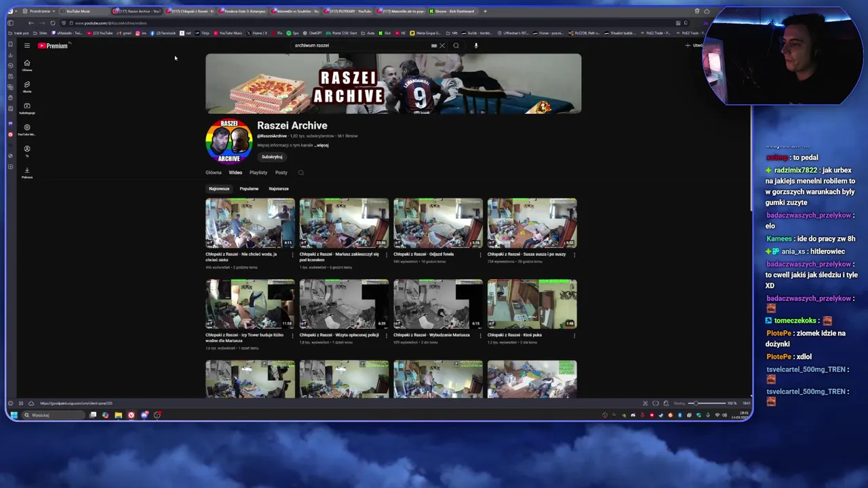Open the Windows Start menu
This screenshot has width=868, height=488.
14,415
